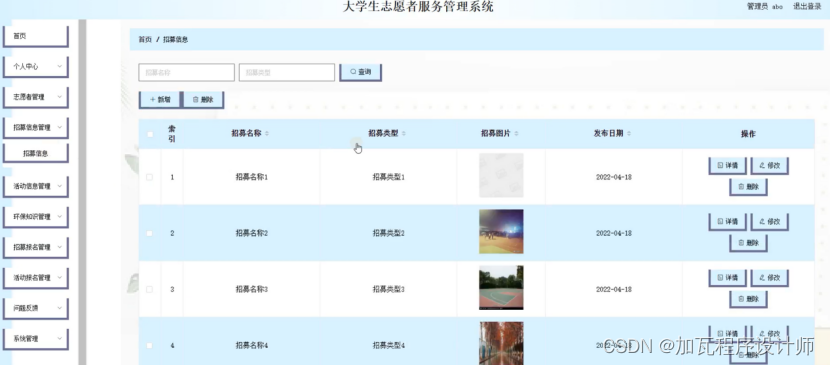Expand the 活动信息管理 sidebar menu
Viewport: 830px width, 365px height.
pyautogui.click(x=35, y=186)
